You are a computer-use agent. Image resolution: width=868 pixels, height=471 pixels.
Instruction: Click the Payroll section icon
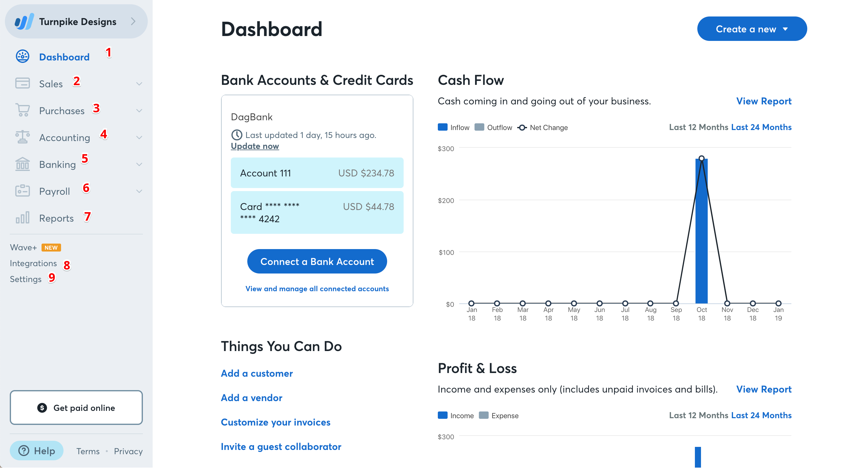pos(22,191)
